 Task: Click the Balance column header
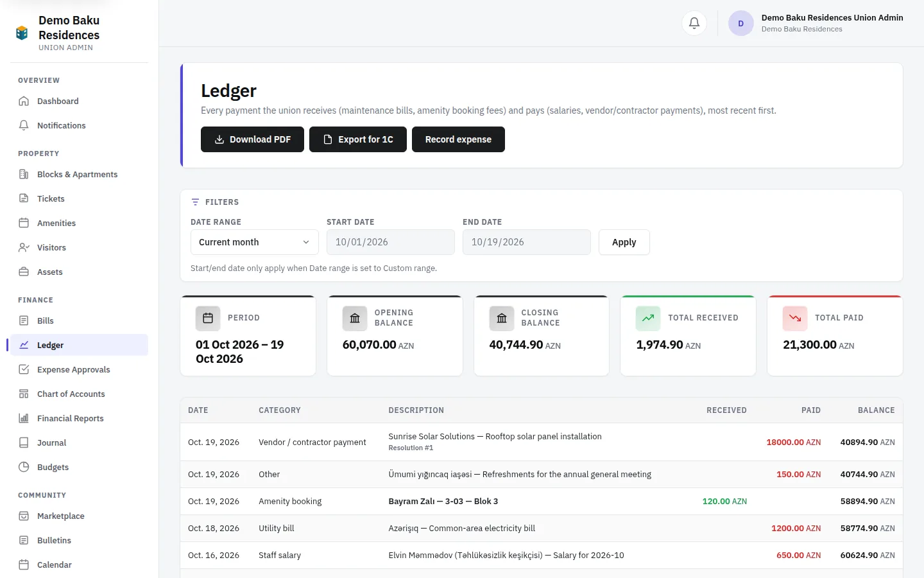[876, 410]
